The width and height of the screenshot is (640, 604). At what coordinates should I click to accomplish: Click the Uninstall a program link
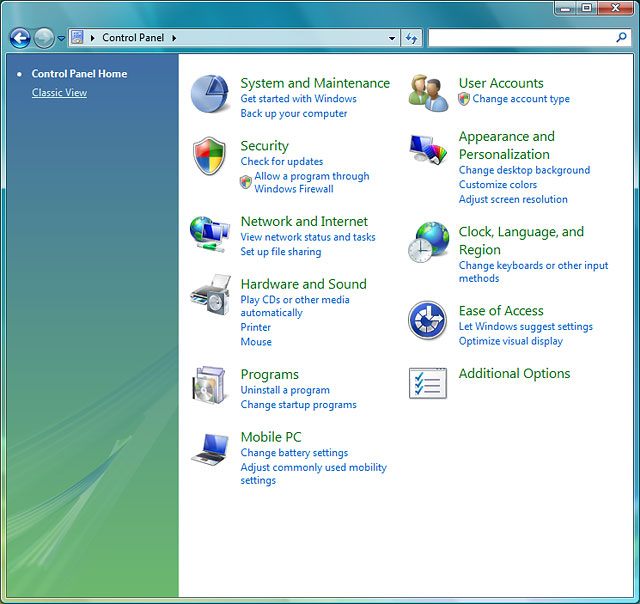point(285,390)
